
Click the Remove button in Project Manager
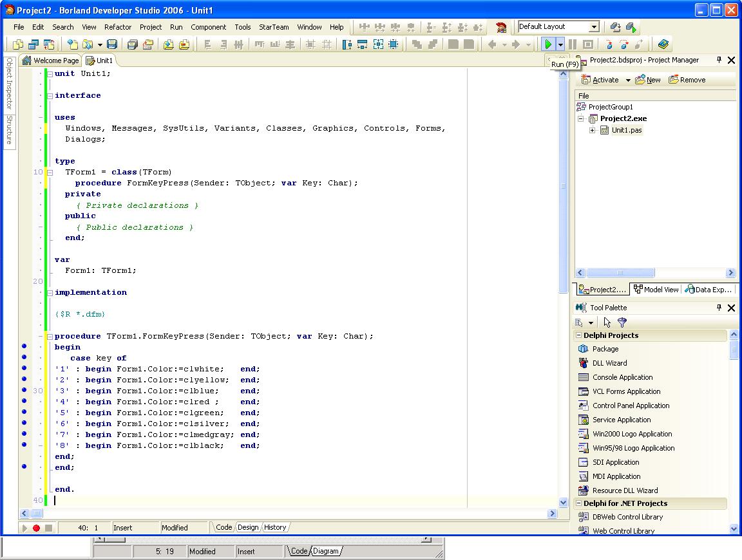coord(687,80)
